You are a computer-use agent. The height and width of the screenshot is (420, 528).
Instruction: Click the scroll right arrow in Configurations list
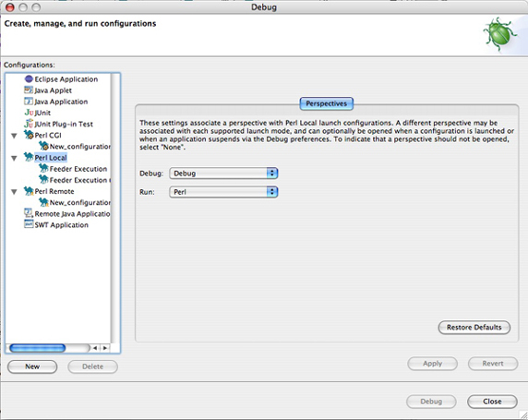click(x=105, y=348)
